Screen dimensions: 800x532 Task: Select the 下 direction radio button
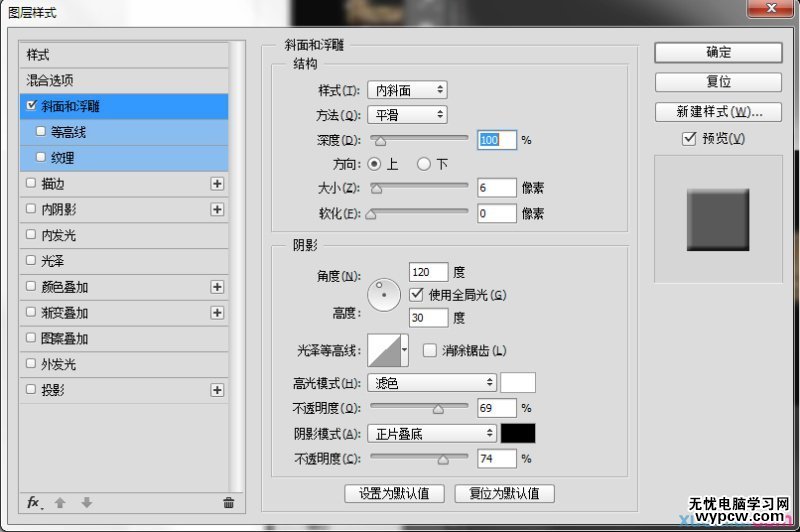423,164
